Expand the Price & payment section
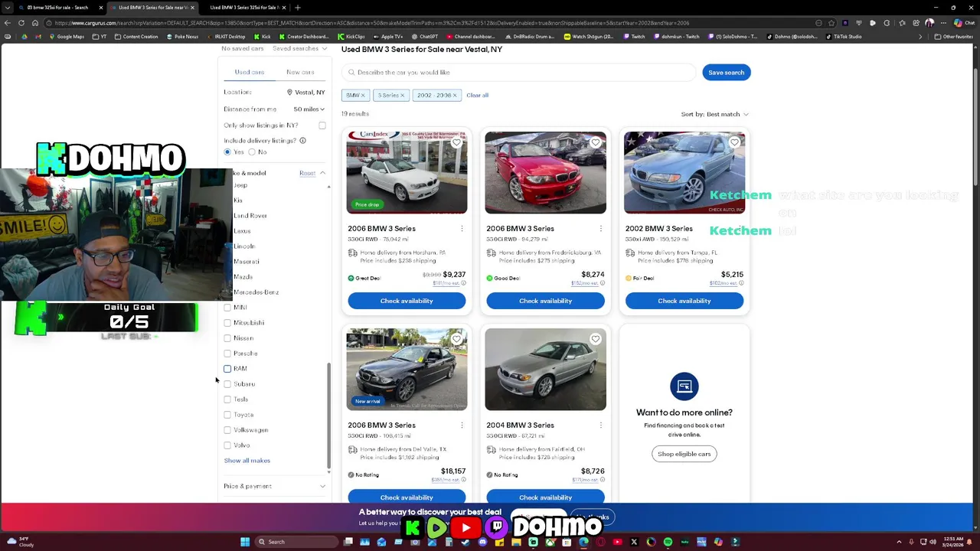This screenshot has width=980, height=551. coord(274,486)
